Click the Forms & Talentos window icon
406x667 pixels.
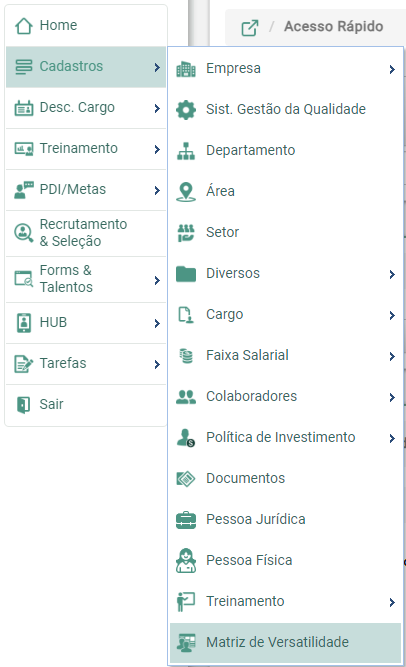click(24, 279)
